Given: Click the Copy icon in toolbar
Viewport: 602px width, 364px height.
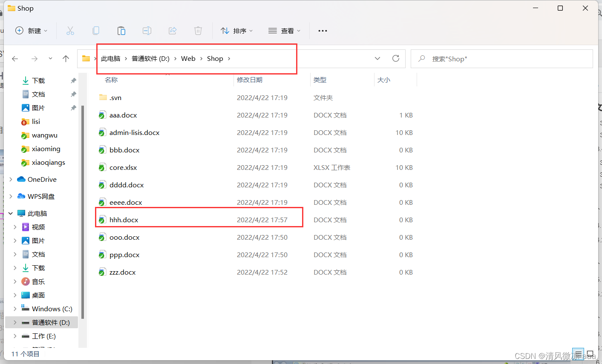Looking at the screenshot, I should click(96, 31).
